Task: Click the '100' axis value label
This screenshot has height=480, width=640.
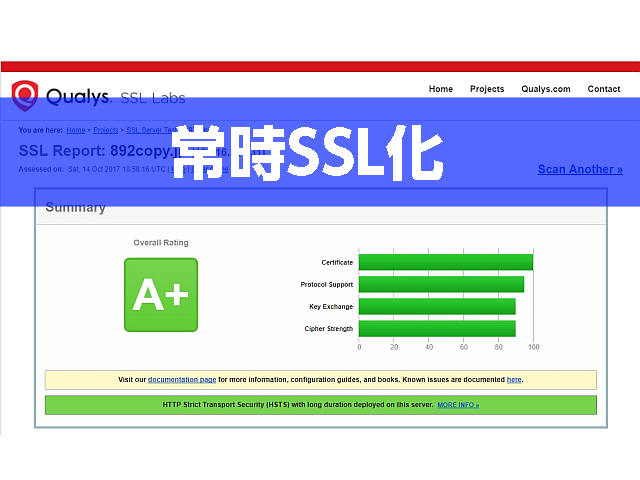Action: 533,347
